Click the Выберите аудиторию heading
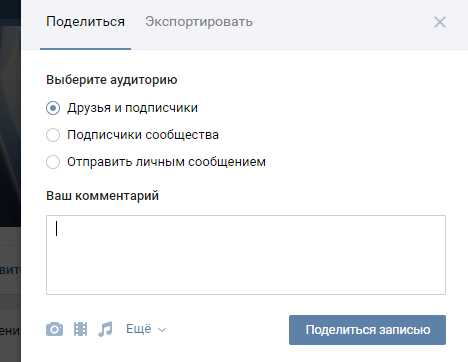This screenshot has height=362, width=468. 112,80
